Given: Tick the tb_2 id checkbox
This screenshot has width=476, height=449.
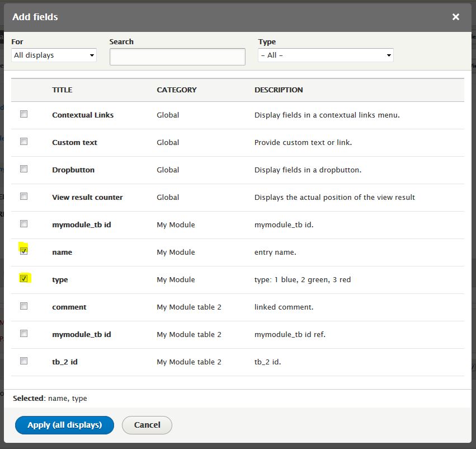Looking at the screenshot, I should coord(23,361).
